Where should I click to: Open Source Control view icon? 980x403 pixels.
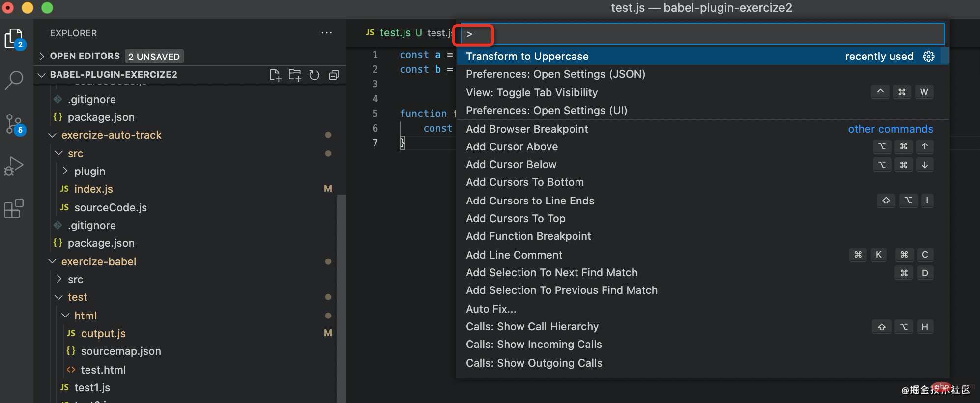(14, 124)
